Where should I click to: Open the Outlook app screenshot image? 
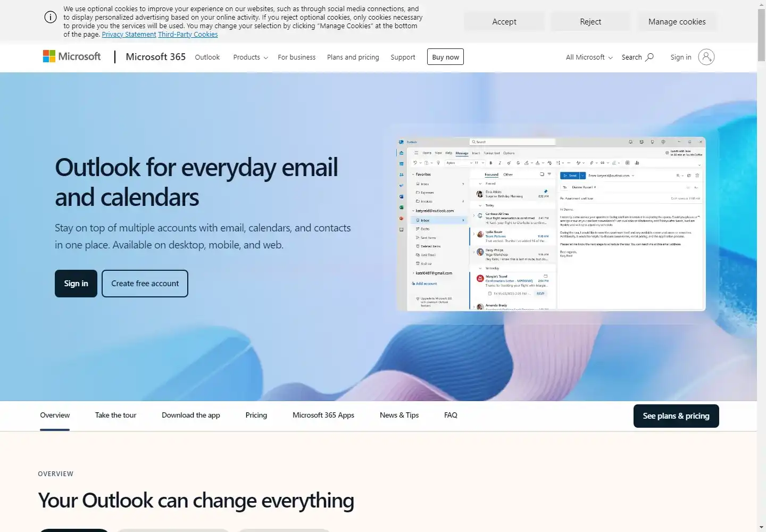click(551, 224)
